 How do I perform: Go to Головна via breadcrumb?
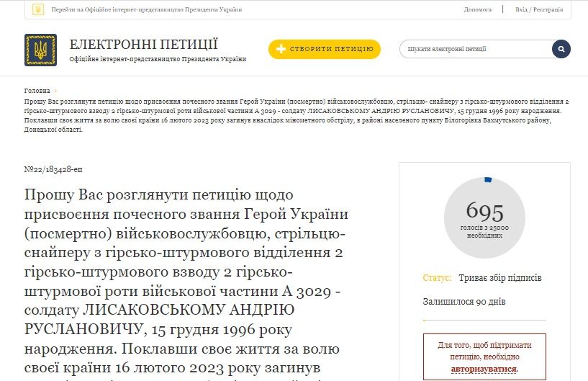37,91
